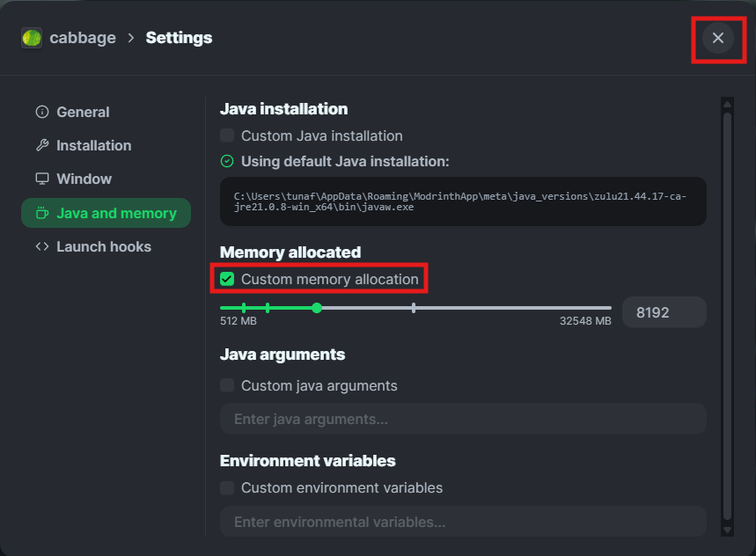Click the Window monitor icon
Viewport: 756px width, 556px height.
click(41, 179)
